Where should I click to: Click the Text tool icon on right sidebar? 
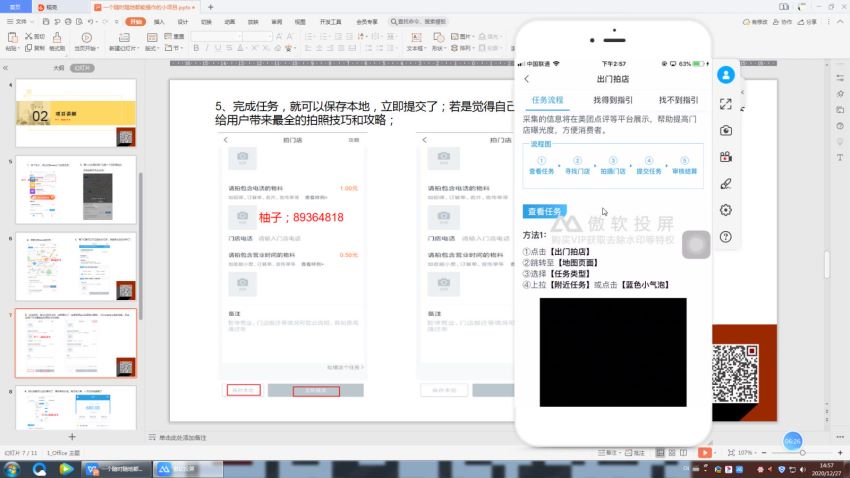840,158
